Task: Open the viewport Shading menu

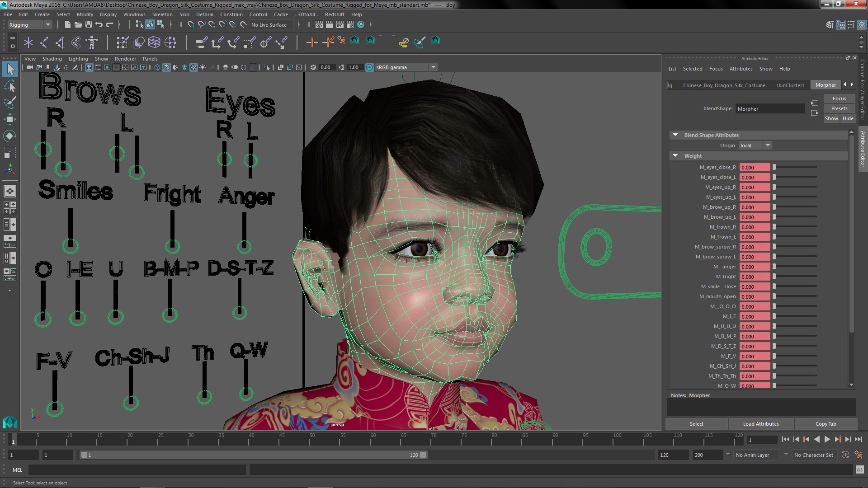Action: (52, 59)
